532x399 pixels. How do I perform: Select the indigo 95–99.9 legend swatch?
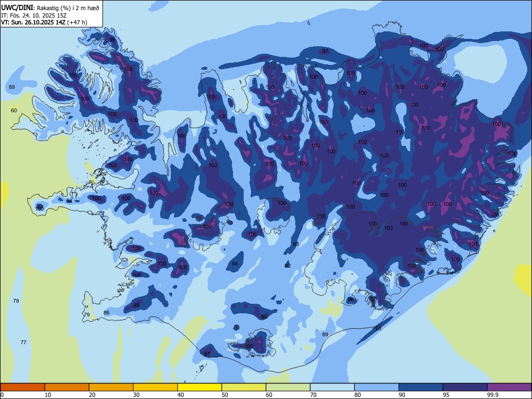[465, 387]
